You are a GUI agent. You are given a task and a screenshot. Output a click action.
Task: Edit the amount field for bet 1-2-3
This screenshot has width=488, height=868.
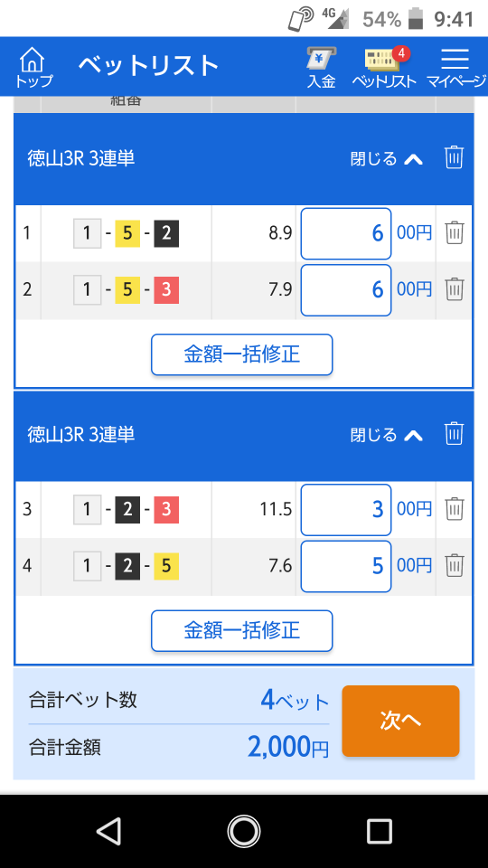[x=346, y=509]
